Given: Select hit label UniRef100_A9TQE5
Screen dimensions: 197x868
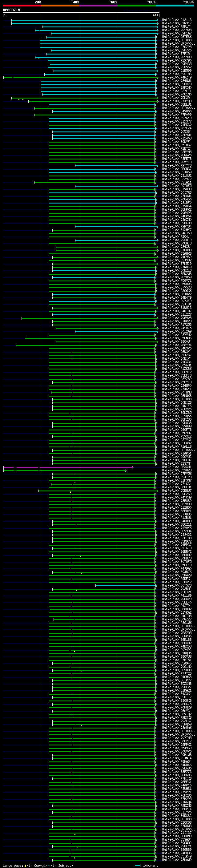Looking at the screenshot, I should click(x=176, y=186).
